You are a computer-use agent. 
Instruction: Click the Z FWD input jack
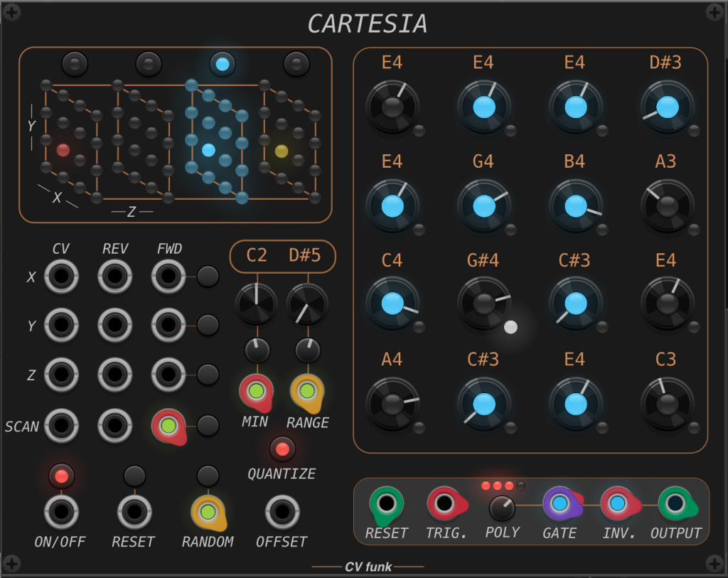pyautogui.click(x=168, y=374)
